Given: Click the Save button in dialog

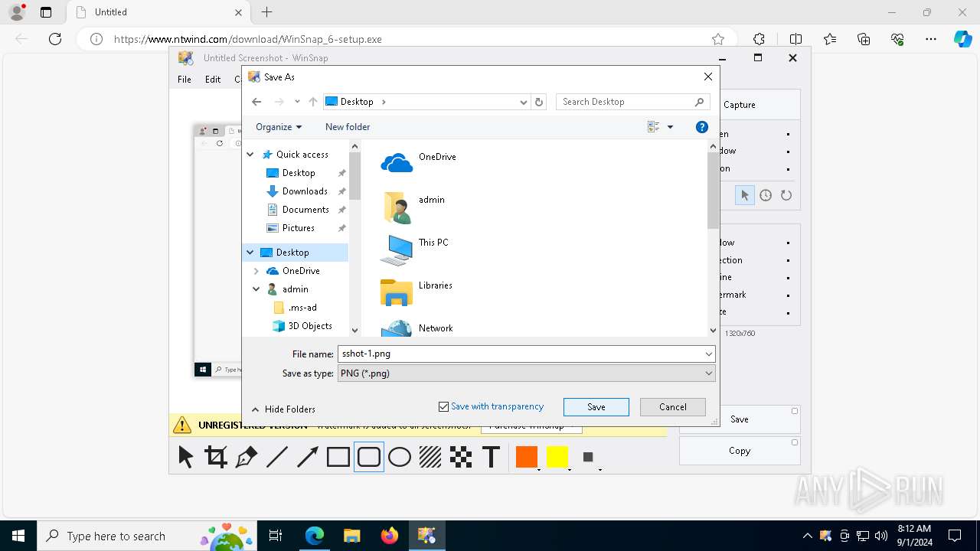Looking at the screenshot, I should 596,407.
